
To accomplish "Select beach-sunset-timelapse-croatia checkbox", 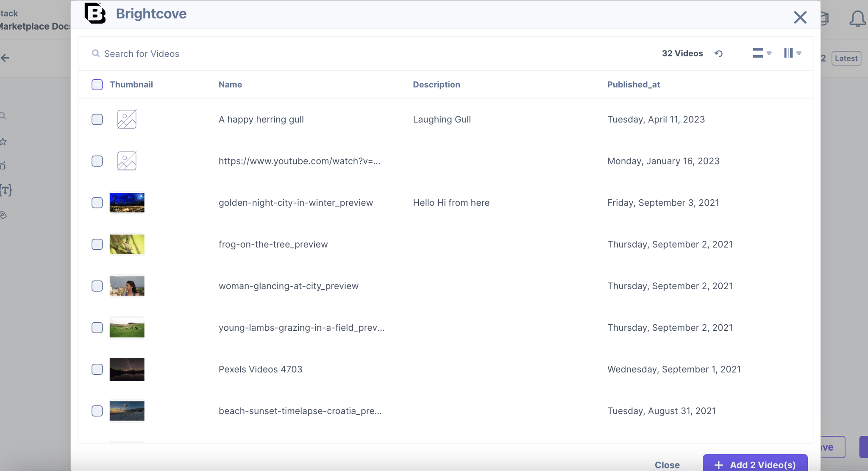I will 97,411.
